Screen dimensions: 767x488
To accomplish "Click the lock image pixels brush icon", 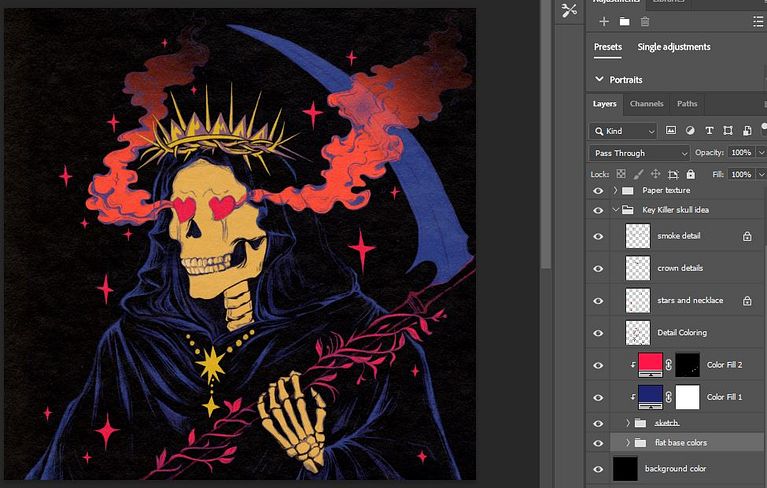I will pyautogui.click(x=638, y=174).
